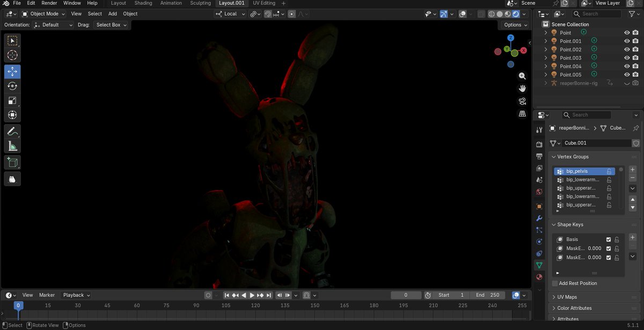Click the End frame field showing 250
The height and width of the screenshot is (330, 644).
click(x=487, y=295)
